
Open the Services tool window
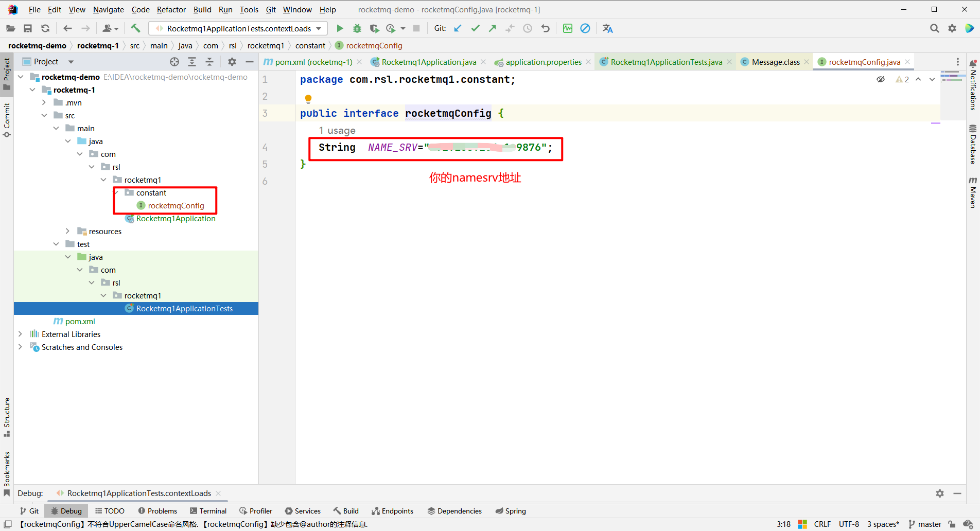pos(303,511)
